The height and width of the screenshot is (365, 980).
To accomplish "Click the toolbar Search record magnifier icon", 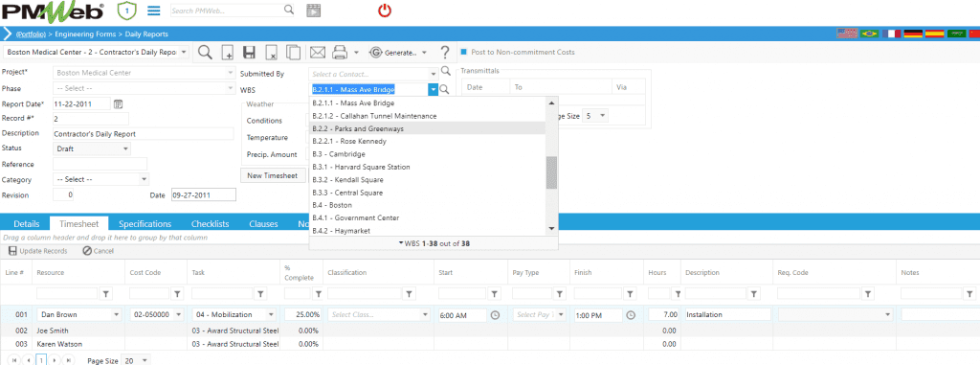I will pos(205,53).
